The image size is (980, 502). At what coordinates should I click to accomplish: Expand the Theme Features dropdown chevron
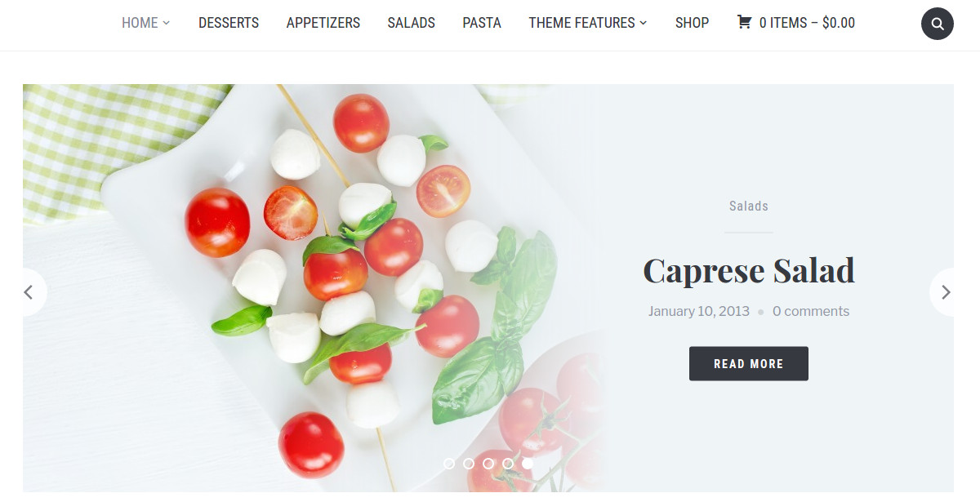pyautogui.click(x=644, y=24)
